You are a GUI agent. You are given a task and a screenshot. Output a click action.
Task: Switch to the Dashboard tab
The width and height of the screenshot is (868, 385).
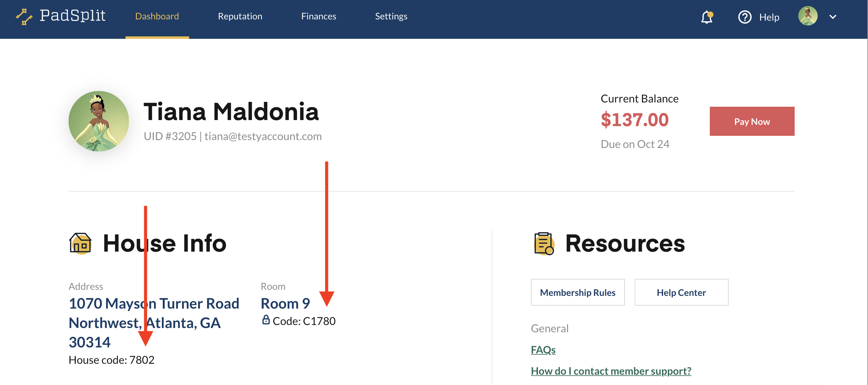point(157,16)
